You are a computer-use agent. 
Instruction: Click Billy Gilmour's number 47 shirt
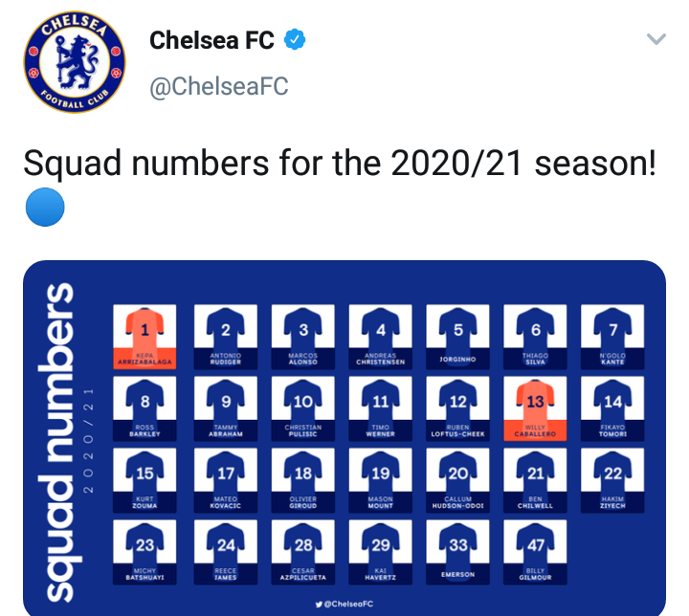[x=536, y=546]
